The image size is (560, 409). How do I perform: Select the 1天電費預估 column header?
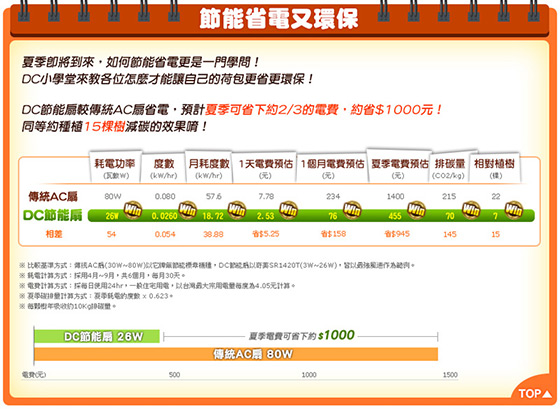click(265, 168)
